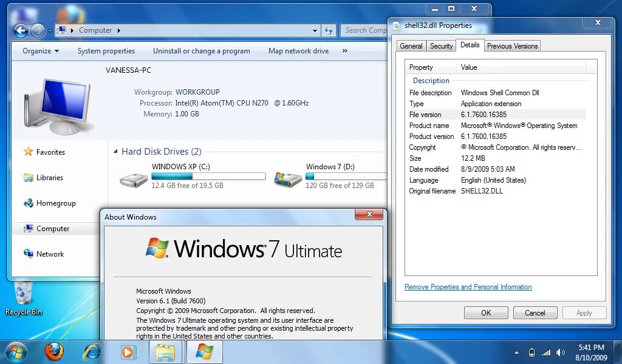This screenshot has height=364, width=622.
Task: Click the Property column header
Action: [431, 67]
